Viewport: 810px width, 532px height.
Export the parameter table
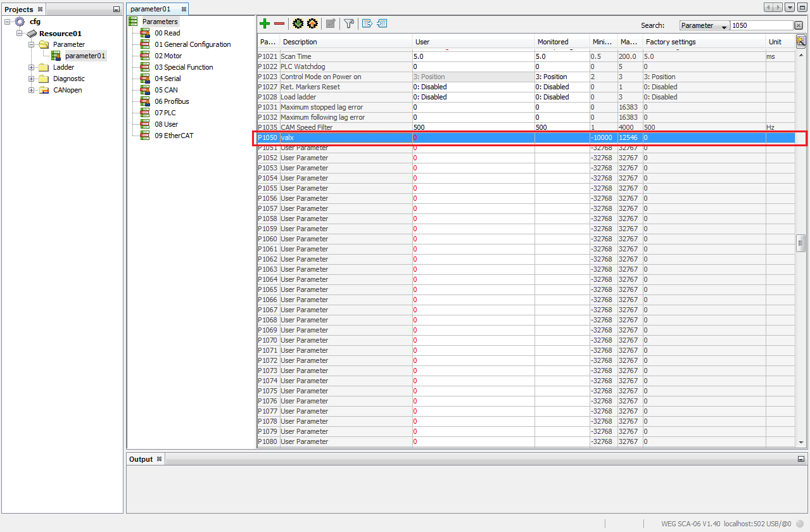tap(367, 23)
